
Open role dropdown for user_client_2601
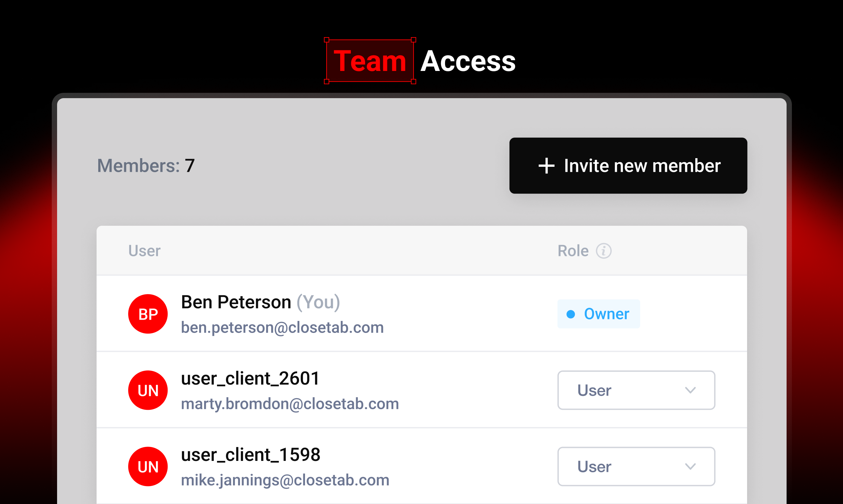[x=636, y=390]
